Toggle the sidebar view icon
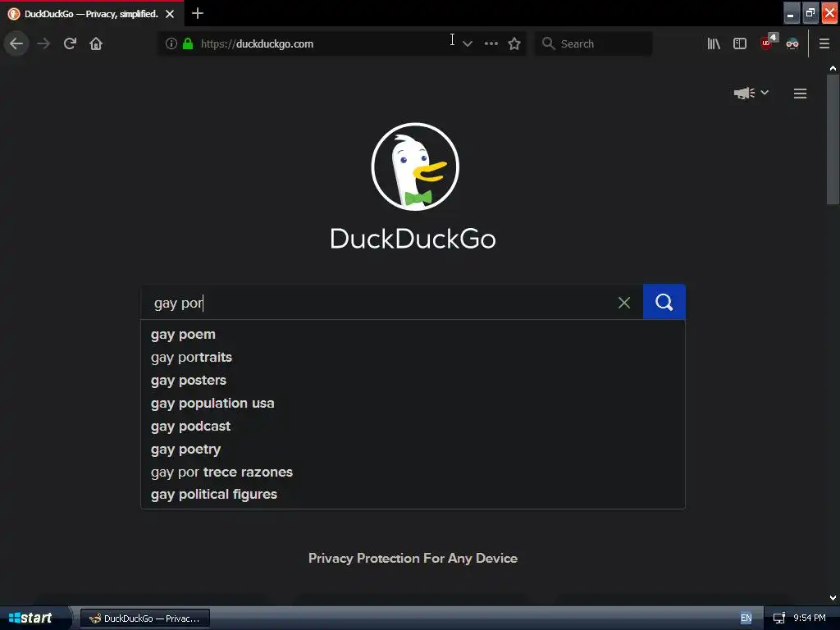The height and width of the screenshot is (630, 840). point(740,44)
